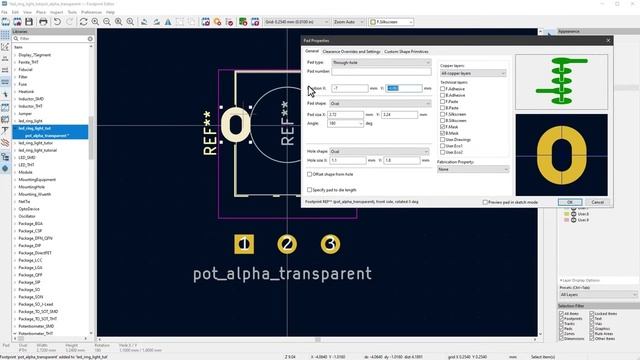The height and width of the screenshot is (360, 640).
Task: Open the Hole shape dropdown
Action: [x=379, y=151]
